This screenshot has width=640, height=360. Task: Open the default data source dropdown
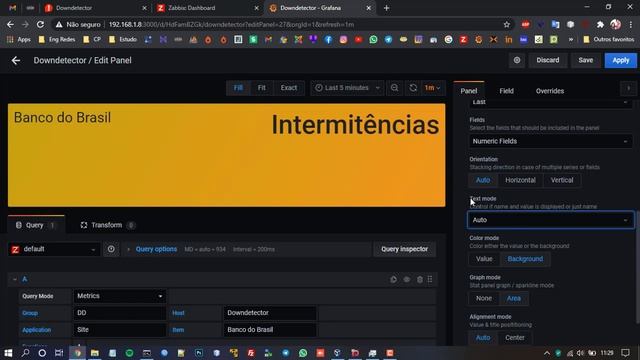click(54, 249)
